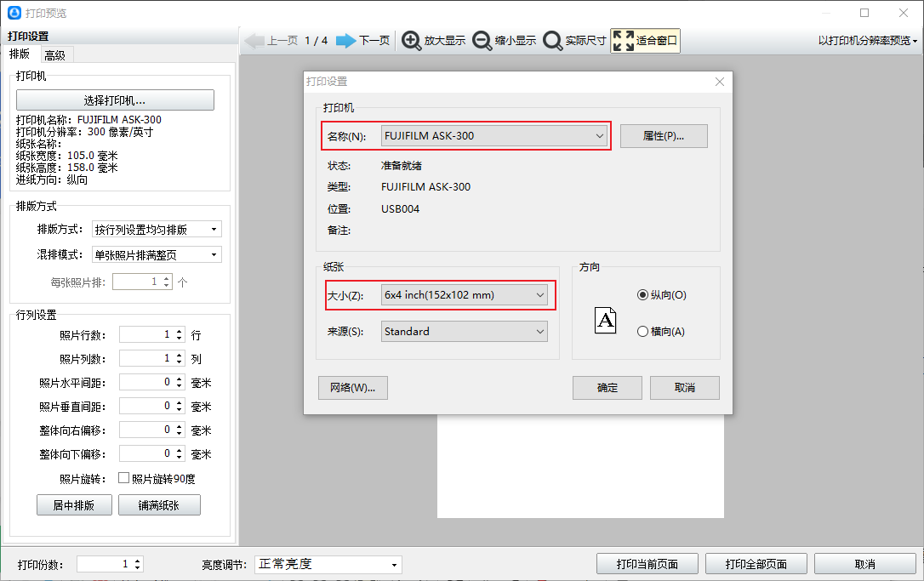The image size is (924, 581).
Task: Open 混排模式 mixed mode dropdown
Action: point(157,254)
